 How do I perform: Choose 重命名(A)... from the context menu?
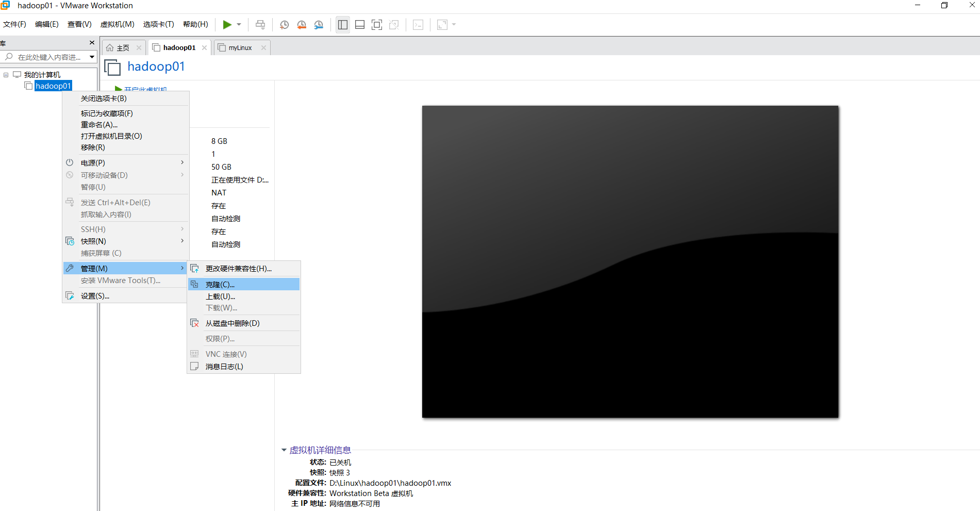(x=125, y=125)
